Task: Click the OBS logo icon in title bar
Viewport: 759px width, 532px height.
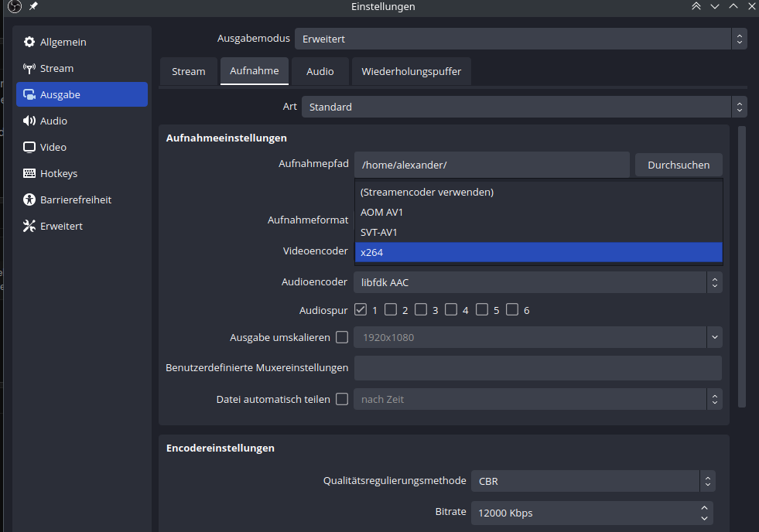Action: pyautogui.click(x=15, y=6)
